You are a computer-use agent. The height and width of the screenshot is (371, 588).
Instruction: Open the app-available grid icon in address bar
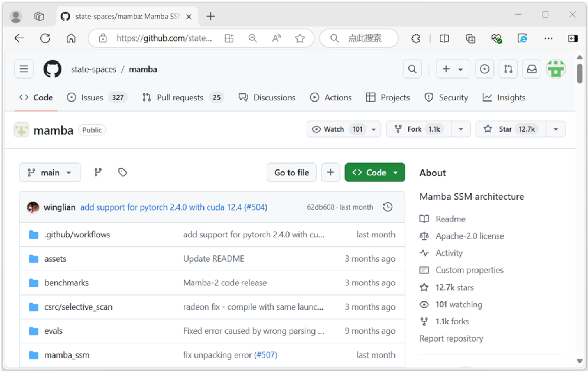click(229, 38)
